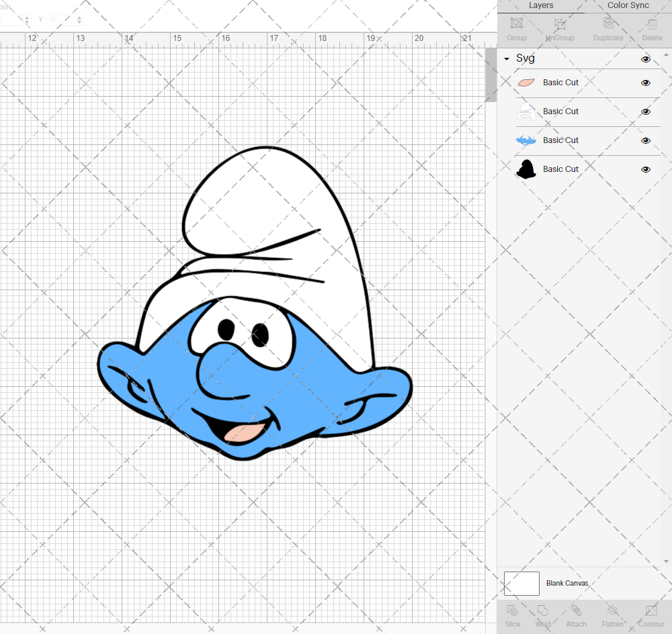Image resolution: width=672 pixels, height=634 pixels.
Task: Click the Group icon in layers toolbar
Action: (x=516, y=23)
